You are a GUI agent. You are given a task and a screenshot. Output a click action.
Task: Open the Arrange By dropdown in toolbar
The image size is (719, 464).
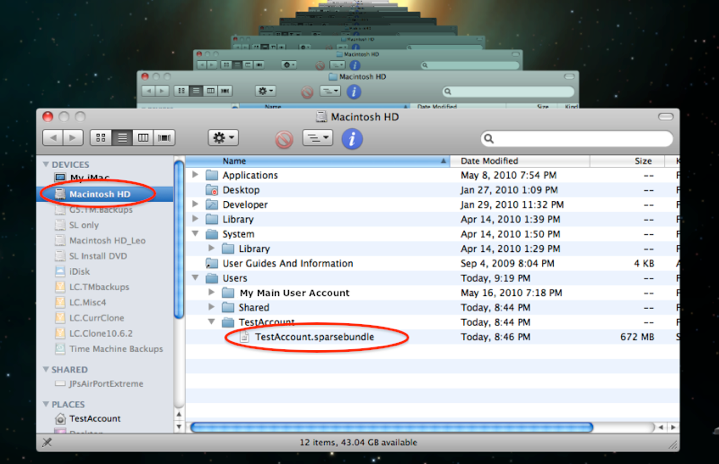pos(317,138)
